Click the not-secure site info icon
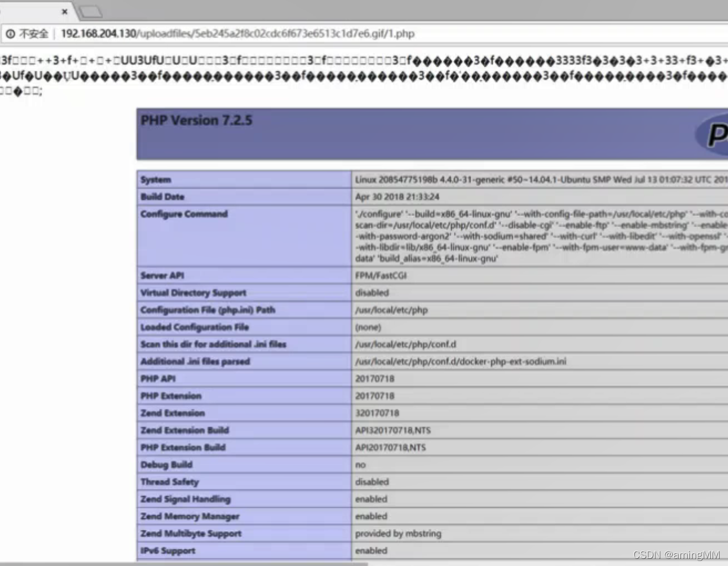The width and height of the screenshot is (728, 566). click(11, 34)
